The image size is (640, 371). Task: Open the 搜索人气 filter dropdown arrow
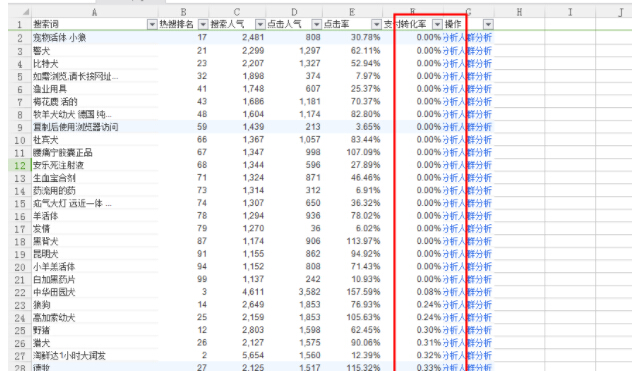(x=260, y=25)
